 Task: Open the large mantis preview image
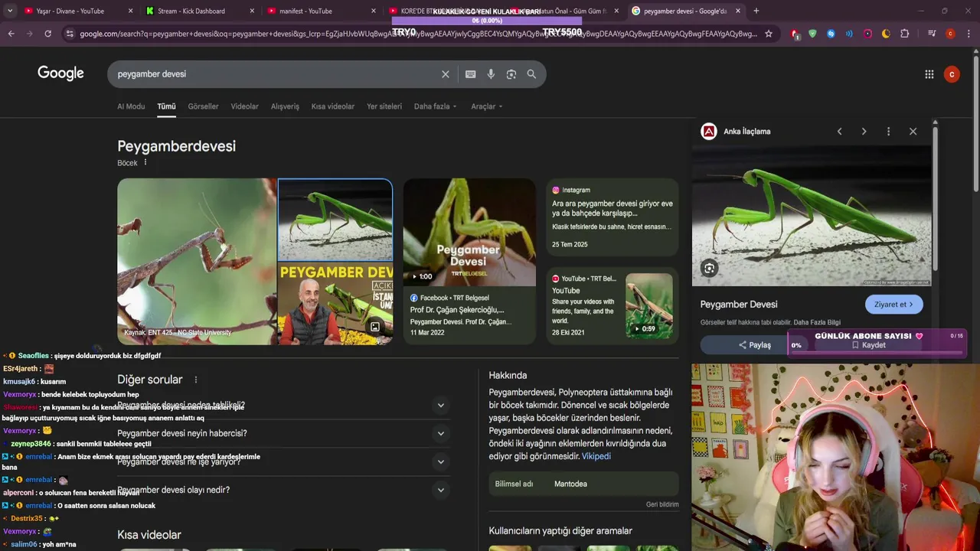pos(812,215)
